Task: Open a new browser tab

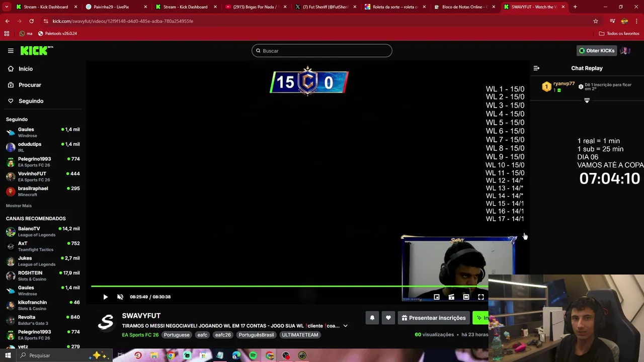Action: click(575, 7)
